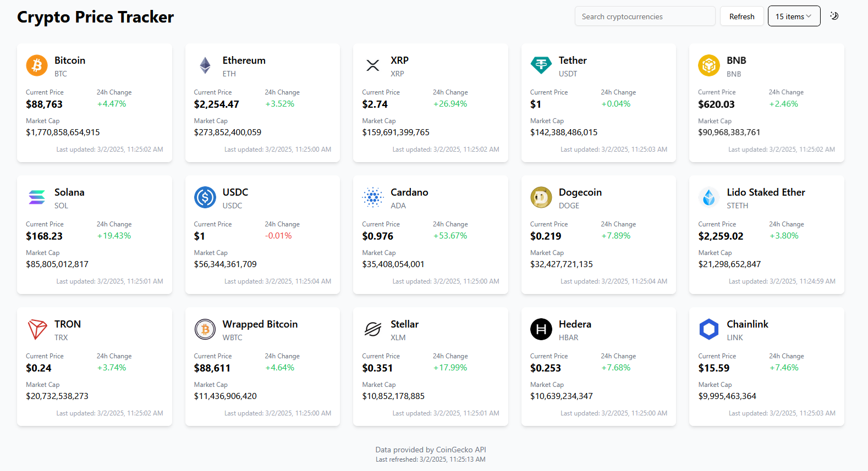Image resolution: width=868 pixels, height=471 pixels.
Task: Click the Chainlink hexagon logo icon
Action: pyautogui.click(x=709, y=329)
